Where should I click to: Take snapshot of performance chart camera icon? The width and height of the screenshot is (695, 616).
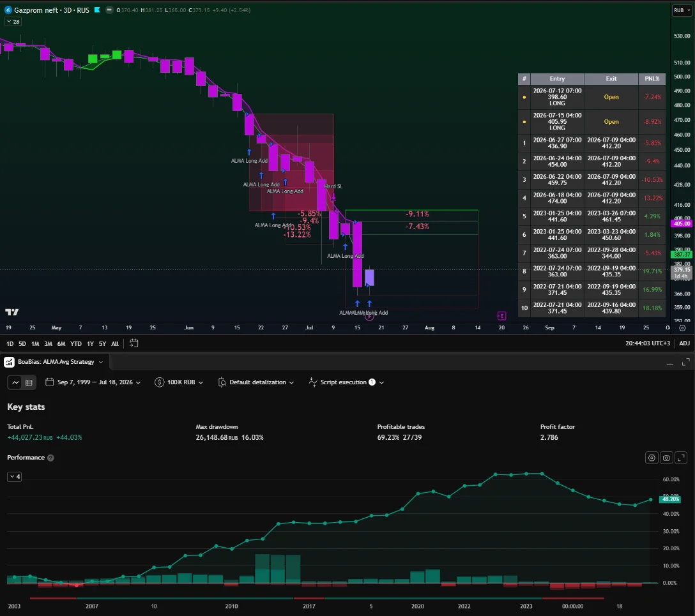pos(666,458)
